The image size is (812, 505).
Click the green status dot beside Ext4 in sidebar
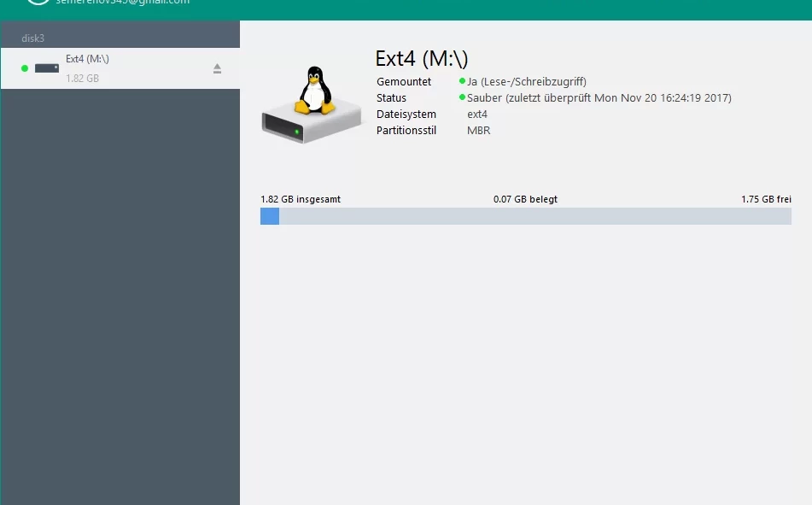[25, 68]
